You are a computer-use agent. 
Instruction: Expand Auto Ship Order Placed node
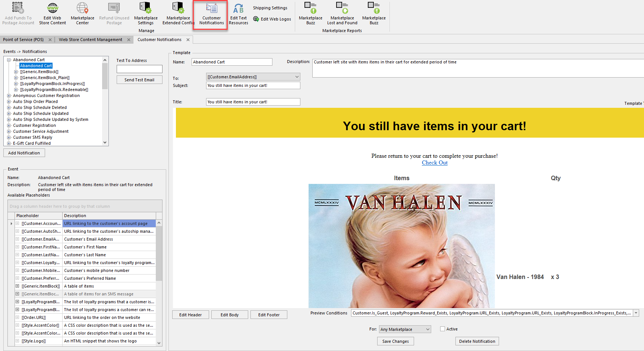[x=9, y=101]
